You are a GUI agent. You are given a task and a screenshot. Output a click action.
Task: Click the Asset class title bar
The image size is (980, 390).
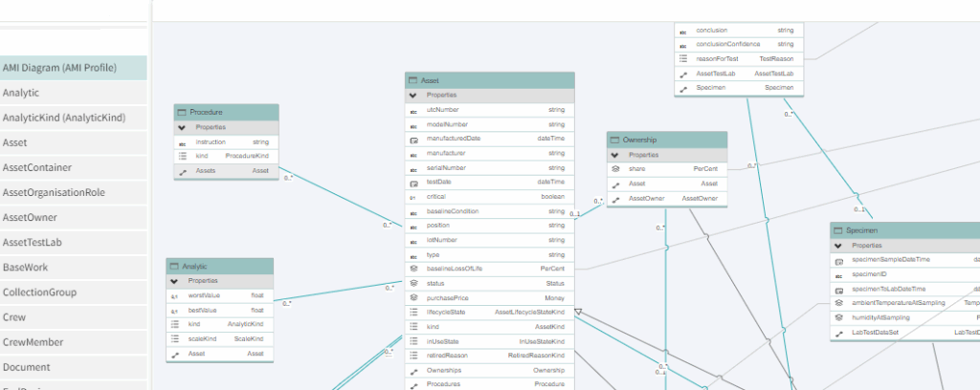pyautogui.click(x=489, y=80)
